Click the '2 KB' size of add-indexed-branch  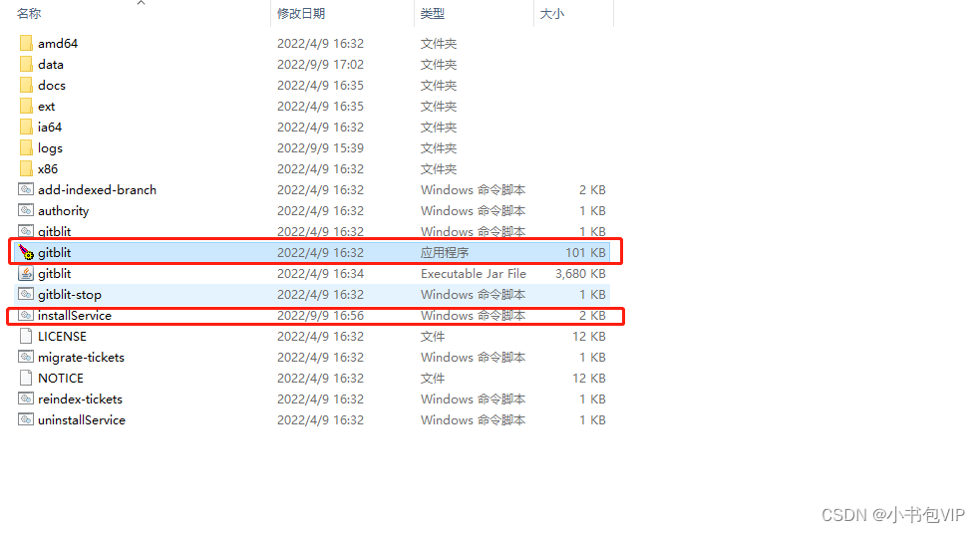tap(592, 189)
